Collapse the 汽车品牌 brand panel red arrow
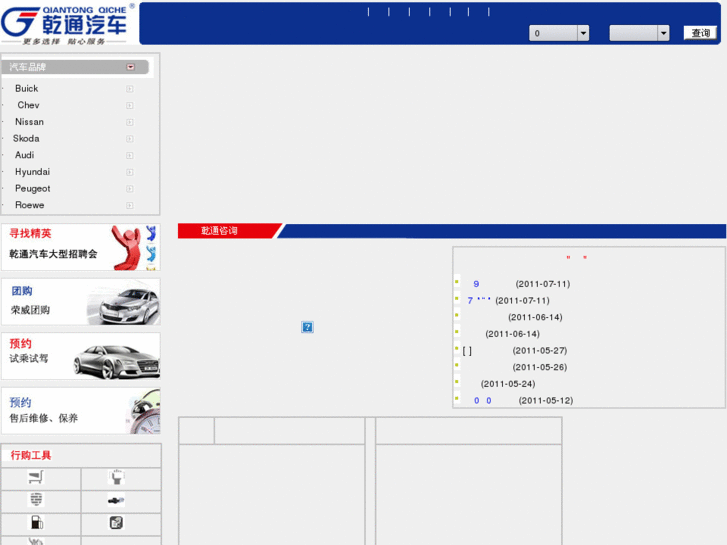 [130, 67]
